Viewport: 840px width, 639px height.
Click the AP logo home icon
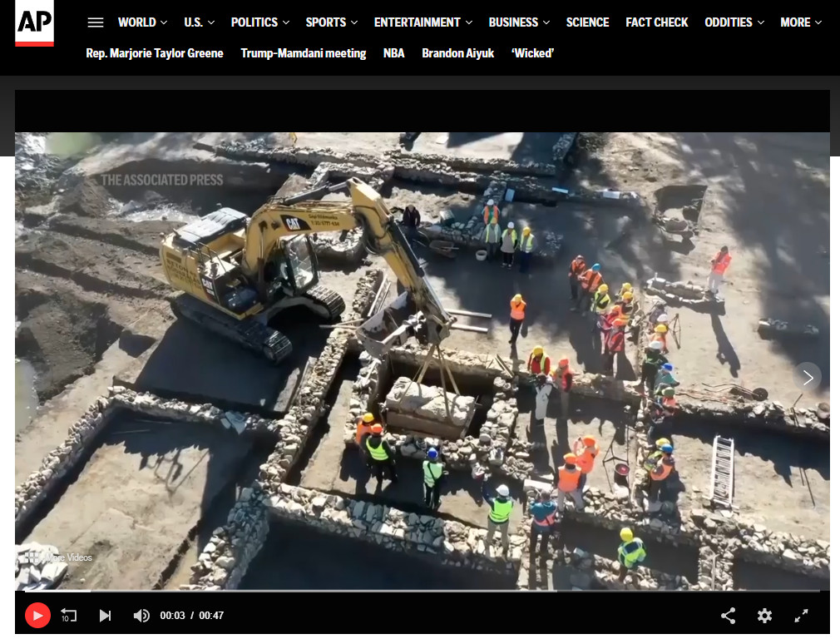click(34, 22)
